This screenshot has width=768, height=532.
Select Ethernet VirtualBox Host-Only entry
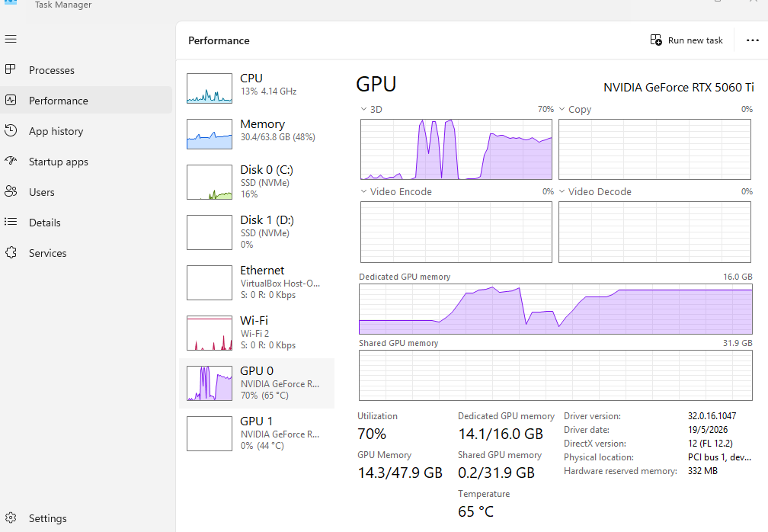point(257,283)
